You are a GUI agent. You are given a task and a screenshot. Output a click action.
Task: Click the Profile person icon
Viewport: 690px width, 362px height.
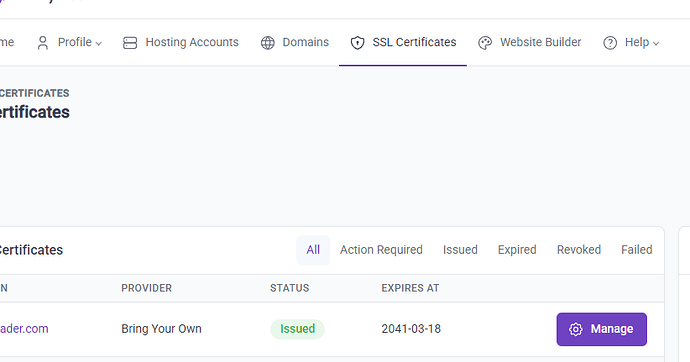43,43
